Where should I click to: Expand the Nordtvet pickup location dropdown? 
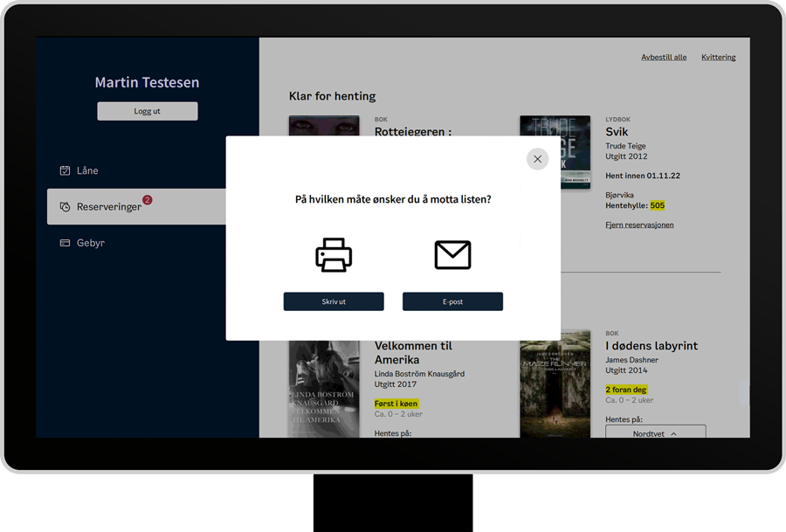pos(655,432)
